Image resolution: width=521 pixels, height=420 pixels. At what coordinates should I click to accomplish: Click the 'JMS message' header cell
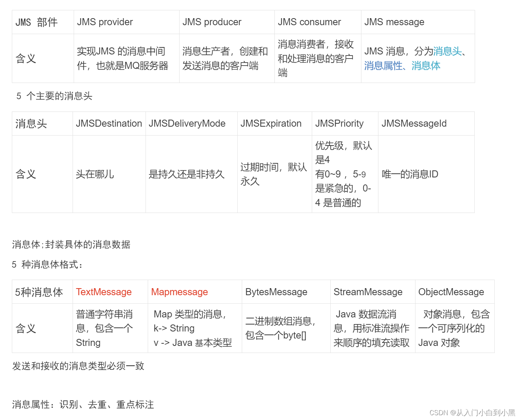click(x=418, y=22)
